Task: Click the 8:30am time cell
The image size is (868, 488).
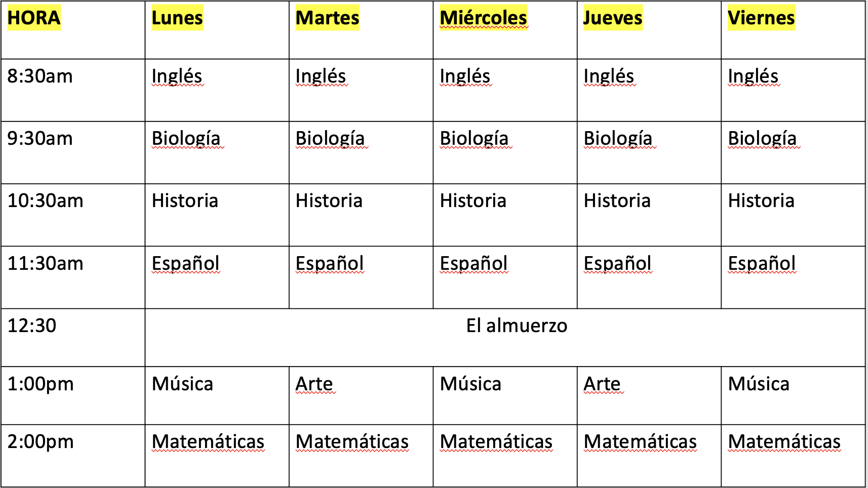Action: tap(40, 76)
